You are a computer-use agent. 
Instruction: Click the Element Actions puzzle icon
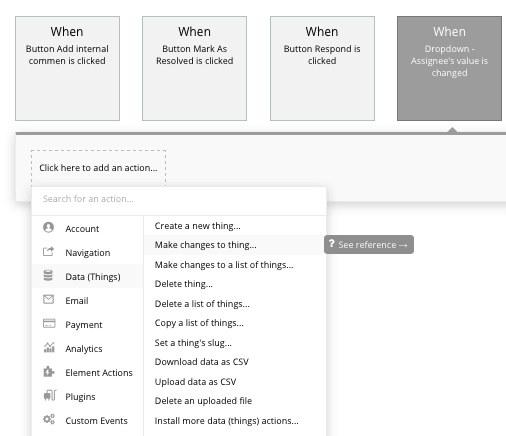[49, 371]
